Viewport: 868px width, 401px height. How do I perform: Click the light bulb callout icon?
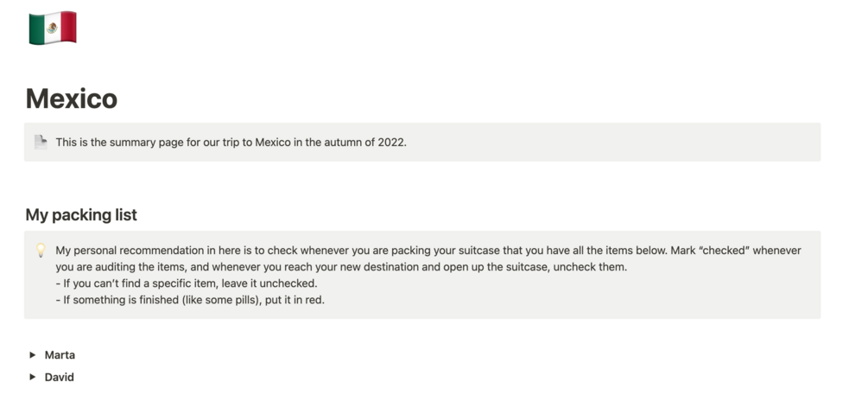click(41, 251)
